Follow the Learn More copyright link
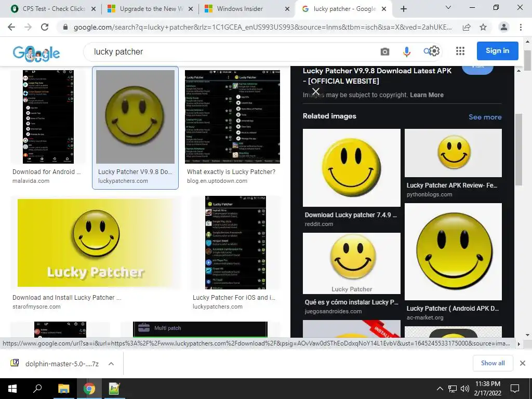The width and height of the screenshot is (532, 399). coord(427,95)
